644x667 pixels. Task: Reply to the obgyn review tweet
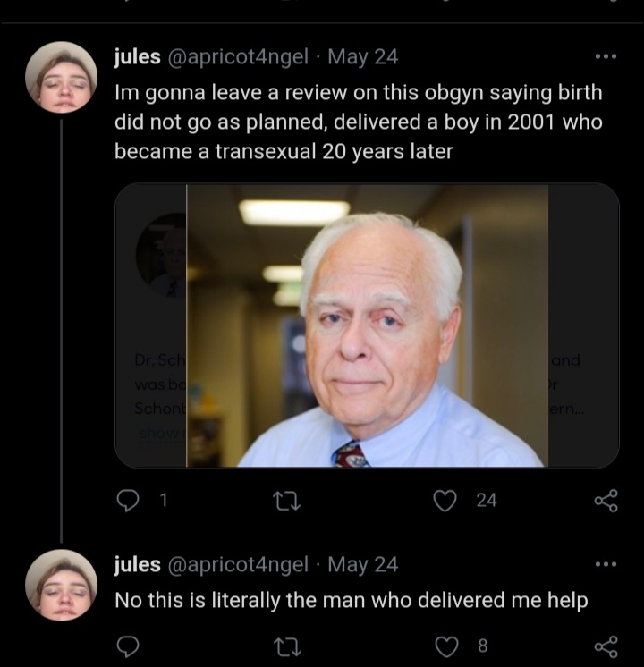tap(128, 501)
